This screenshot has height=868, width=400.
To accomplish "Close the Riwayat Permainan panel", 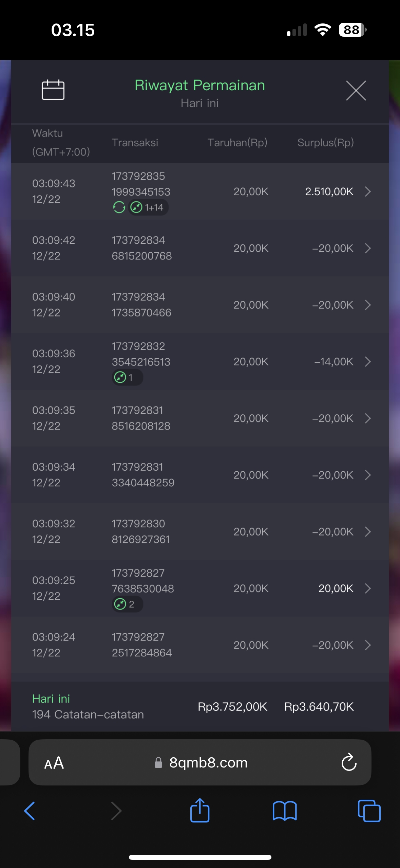I will point(356,91).
